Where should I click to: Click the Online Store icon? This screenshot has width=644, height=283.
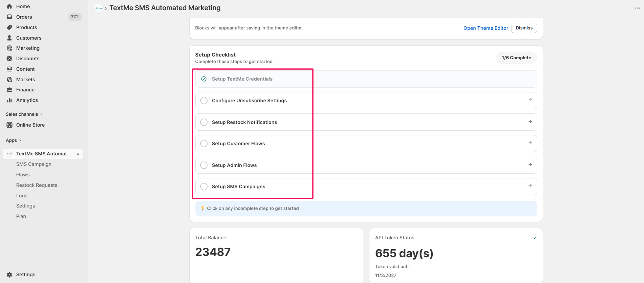9,125
